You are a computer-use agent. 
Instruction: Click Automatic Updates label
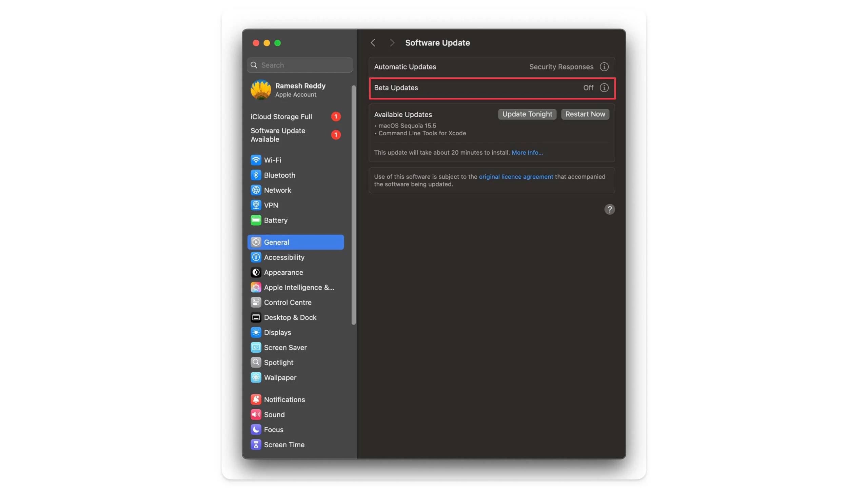coord(405,67)
